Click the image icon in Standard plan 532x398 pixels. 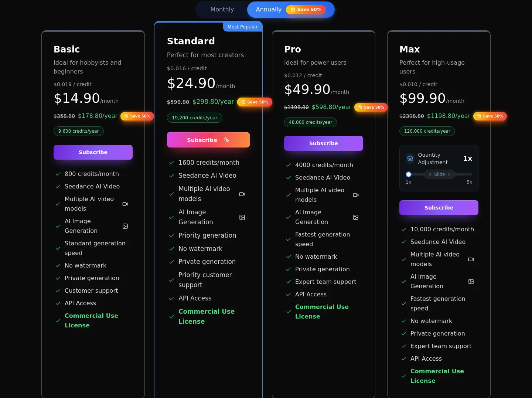[x=242, y=217]
